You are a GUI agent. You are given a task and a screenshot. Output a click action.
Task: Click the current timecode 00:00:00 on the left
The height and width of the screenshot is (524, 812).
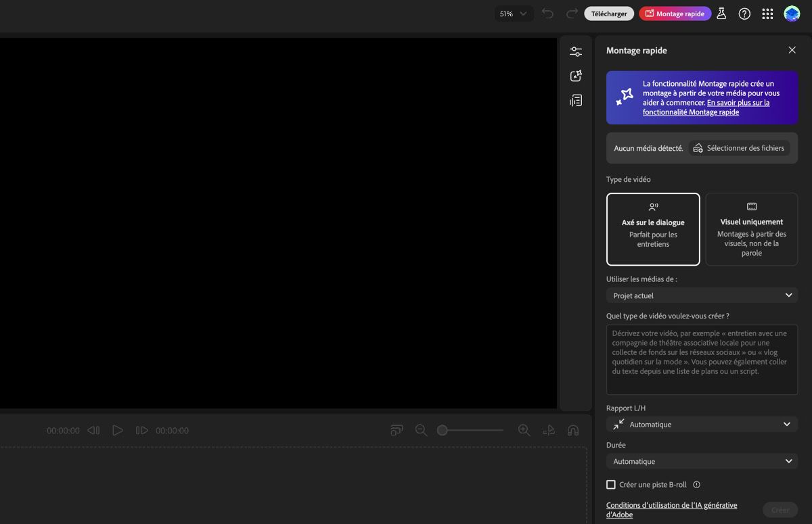point(63,431)
